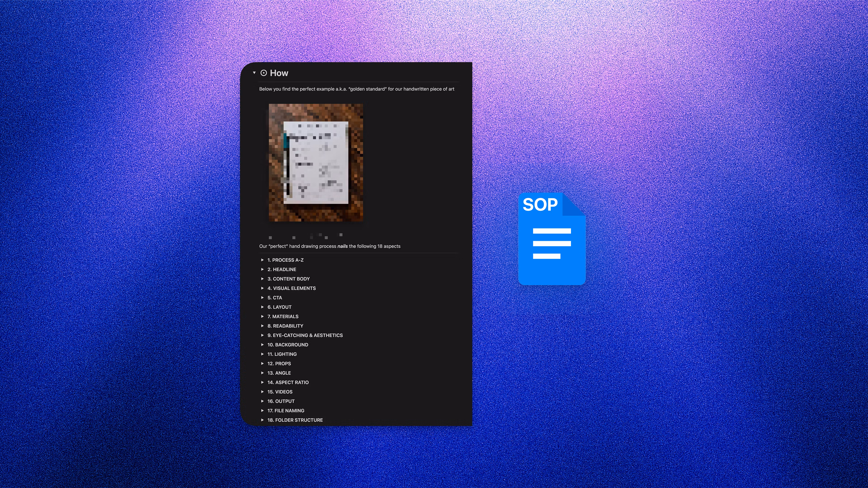Click the target icon beside the How heading
Viewport: 868px width, 488px height.
click(264, 73)
